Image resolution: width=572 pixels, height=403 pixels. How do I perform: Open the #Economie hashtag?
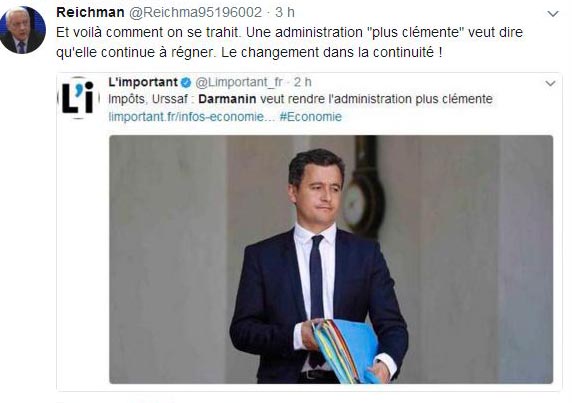(x=311, y=117)
